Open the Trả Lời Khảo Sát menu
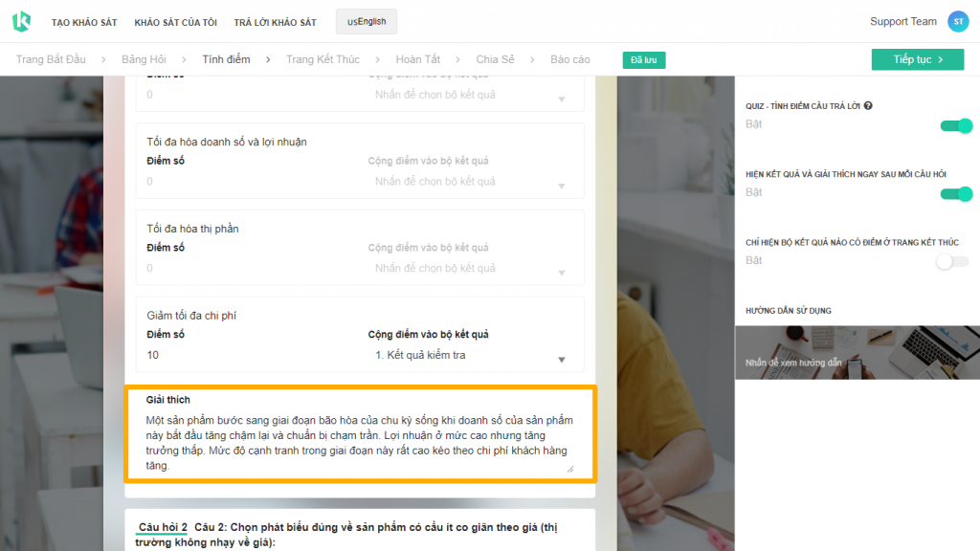Image resolution: width=980 pixels, height=551 pixels. [x=275, y=23]
